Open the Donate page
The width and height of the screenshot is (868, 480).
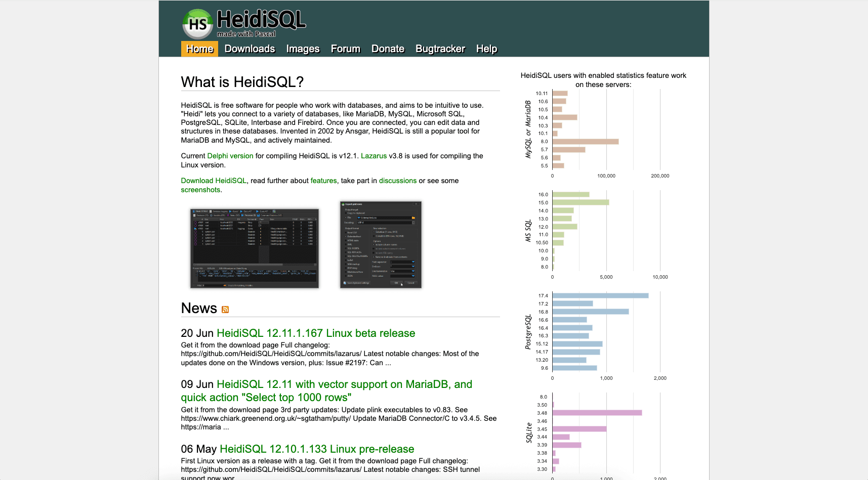[x=388, y=49]
